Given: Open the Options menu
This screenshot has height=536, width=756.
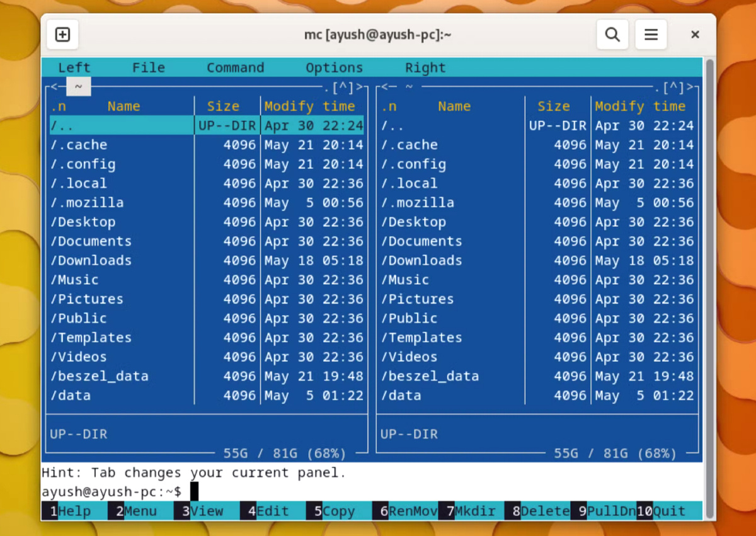Looking at the screenshot, I should pyautogui.click(x=335, y=67).
